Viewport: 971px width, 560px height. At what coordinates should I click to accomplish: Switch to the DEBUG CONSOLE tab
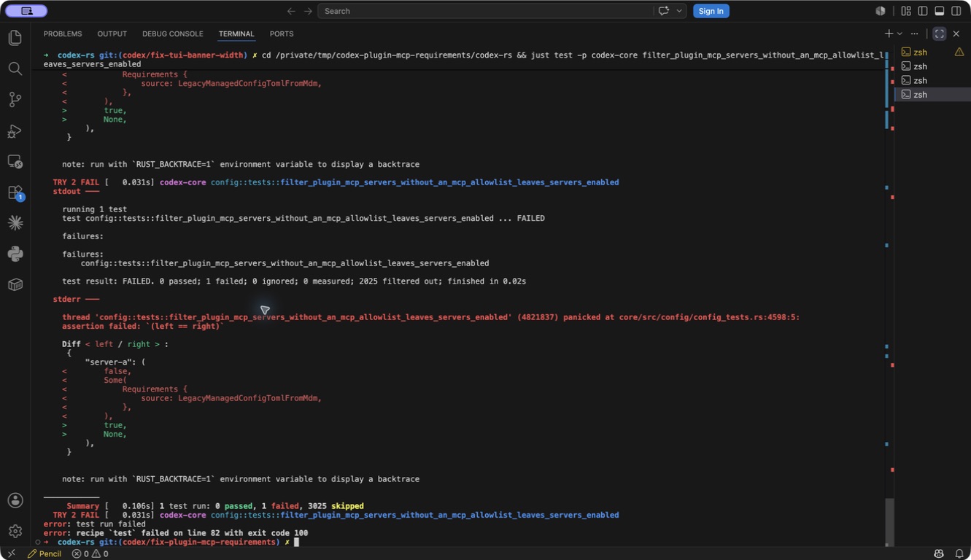173,34
